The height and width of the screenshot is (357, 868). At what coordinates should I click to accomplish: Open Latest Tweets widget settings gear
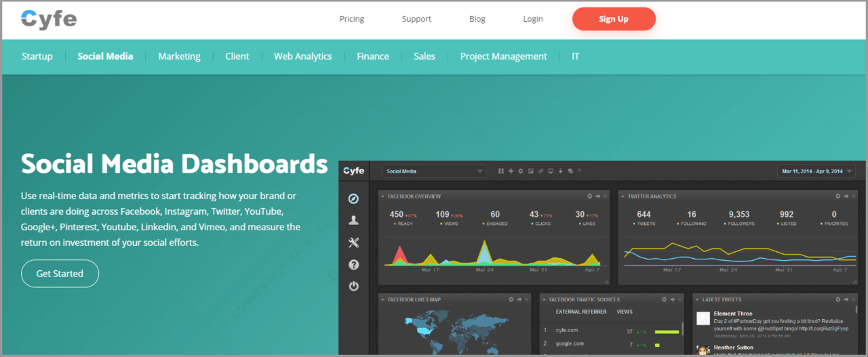[837, 299]
